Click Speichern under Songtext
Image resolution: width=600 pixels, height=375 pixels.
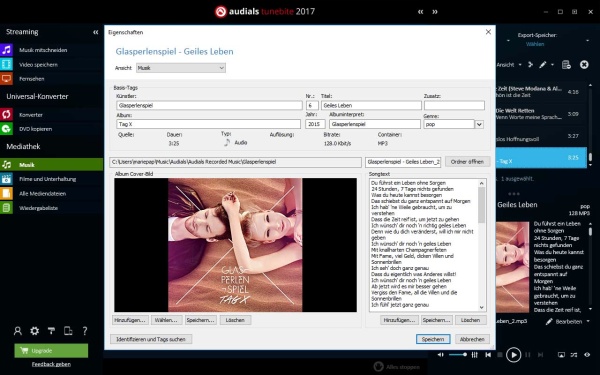click(436, 320)
